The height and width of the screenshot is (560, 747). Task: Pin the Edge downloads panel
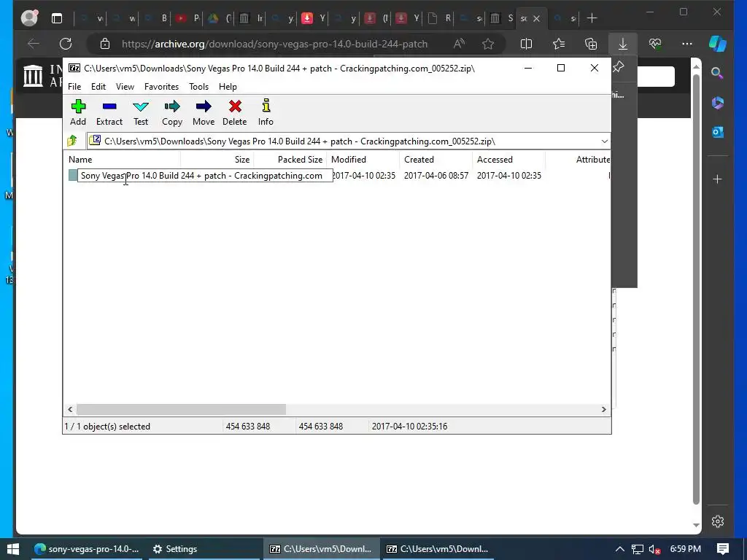coord(619,66)
